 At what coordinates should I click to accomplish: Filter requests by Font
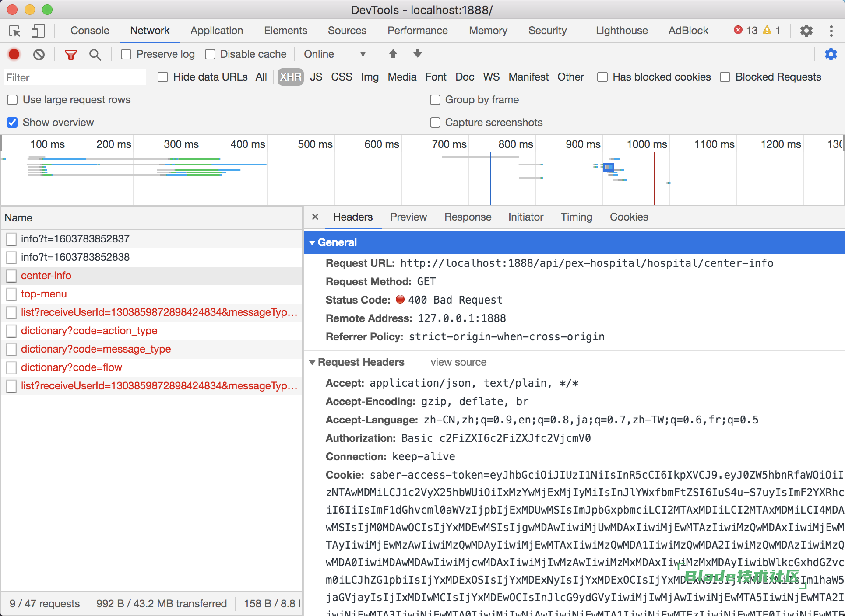coord(436,77)
